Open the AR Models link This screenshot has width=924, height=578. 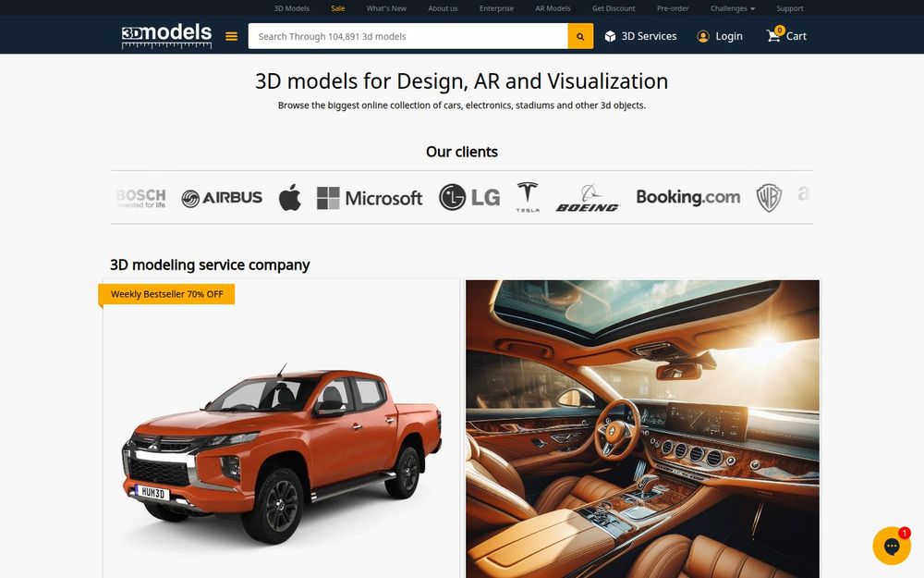[x=553, y=8]
